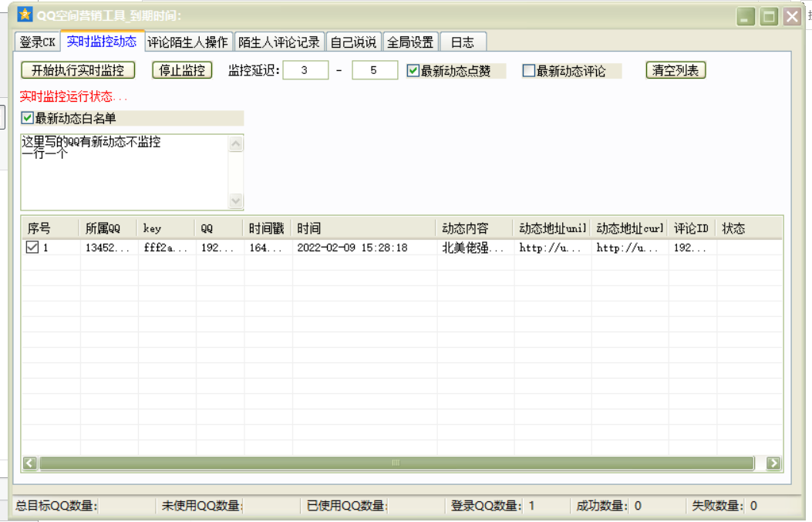Close the QQ空间营销工具 window
The width and height of the screenshot is (812, 522).
(x=792, y=16)
